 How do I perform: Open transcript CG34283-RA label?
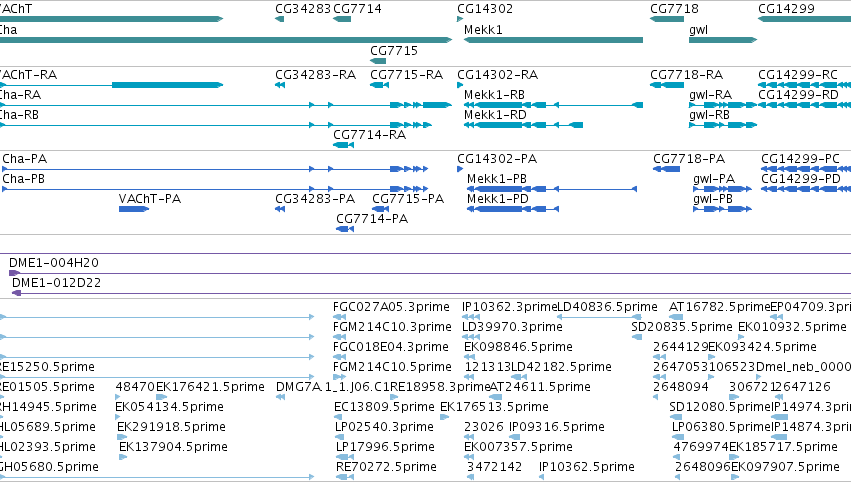[x=315, y=75]
